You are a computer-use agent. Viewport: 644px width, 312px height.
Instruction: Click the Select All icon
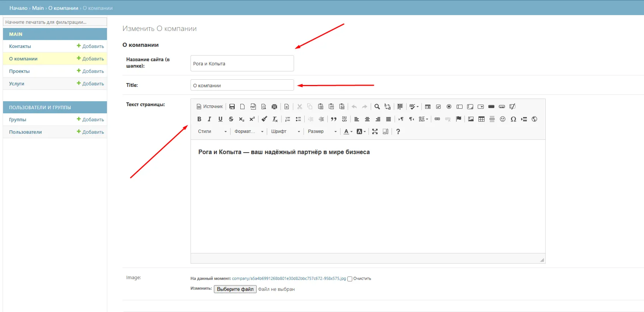400,107
